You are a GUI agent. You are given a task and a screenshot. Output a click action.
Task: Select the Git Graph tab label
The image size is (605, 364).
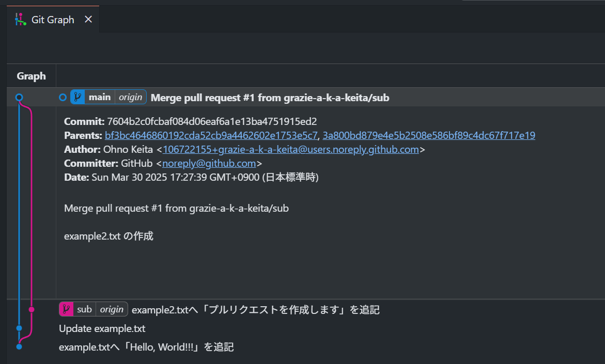(53, 20)
